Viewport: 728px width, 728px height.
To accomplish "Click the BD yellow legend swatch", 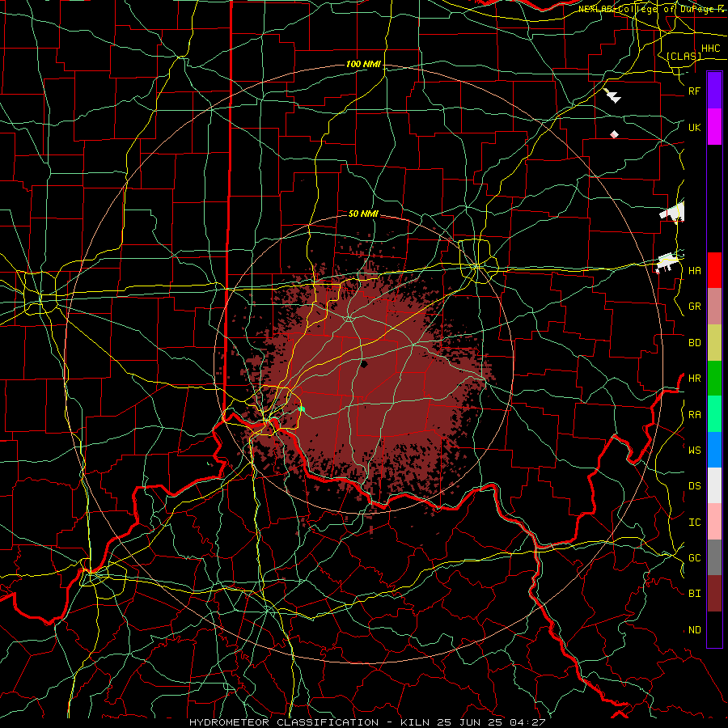I will click(x=714, y=342).
